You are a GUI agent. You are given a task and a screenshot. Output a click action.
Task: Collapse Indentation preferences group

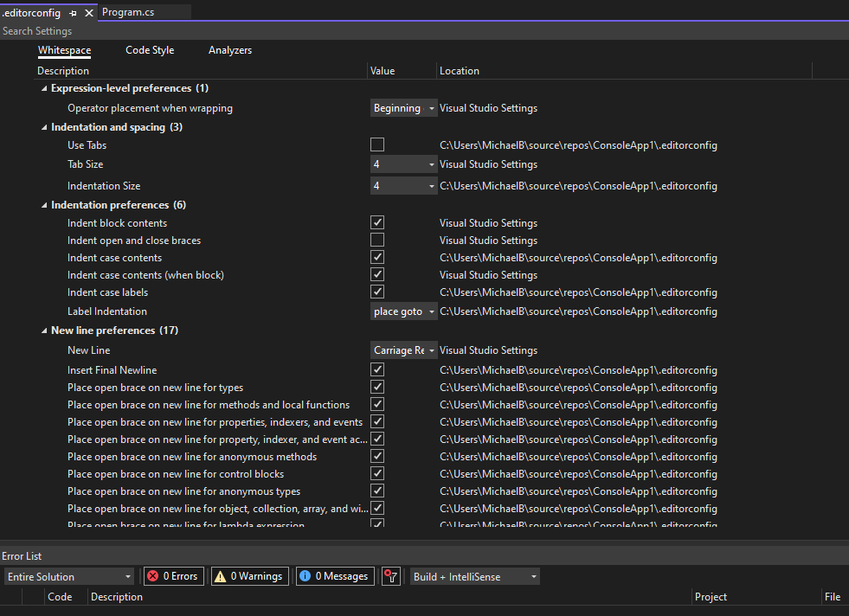coord(44,205)
